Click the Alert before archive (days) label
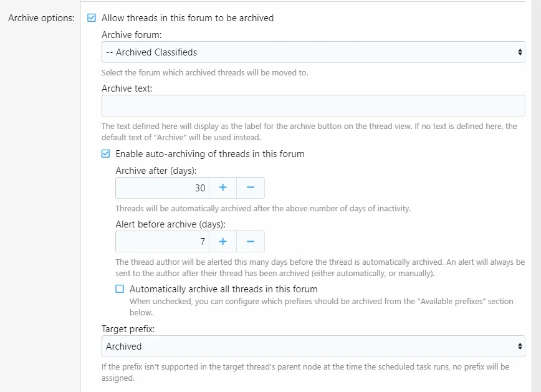Screen dimensions: 541x392 (x=170, y=224)
